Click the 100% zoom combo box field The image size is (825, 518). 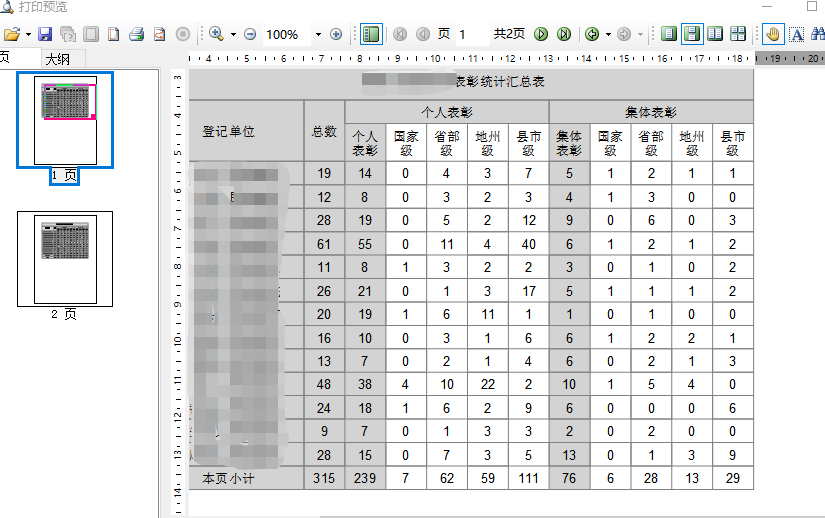(x=287, y=35)
